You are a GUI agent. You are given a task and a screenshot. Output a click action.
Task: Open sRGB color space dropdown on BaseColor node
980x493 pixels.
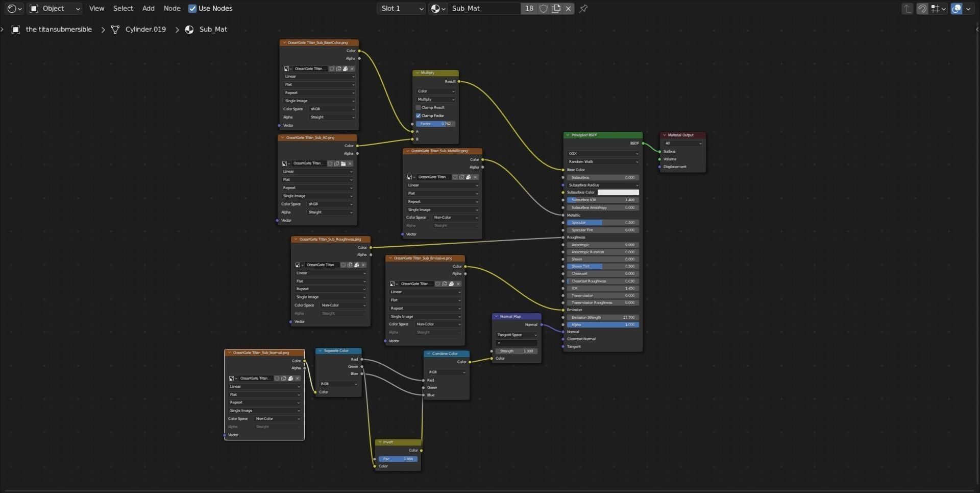point(332,109)
